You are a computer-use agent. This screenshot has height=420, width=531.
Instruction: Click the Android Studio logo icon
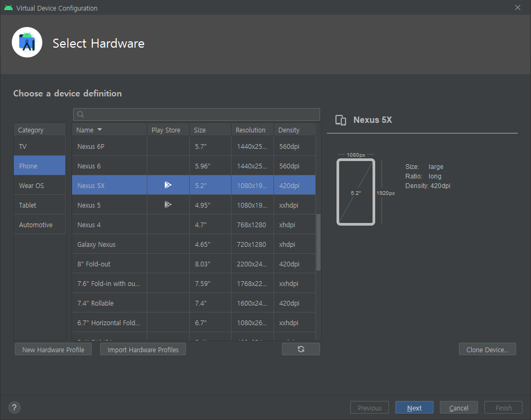(27, 42)
